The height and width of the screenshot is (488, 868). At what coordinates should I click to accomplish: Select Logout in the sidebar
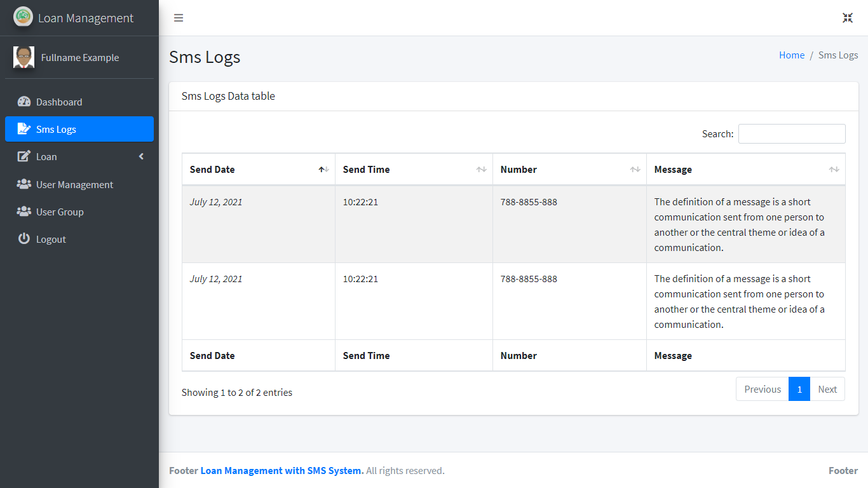click(79, 239)
